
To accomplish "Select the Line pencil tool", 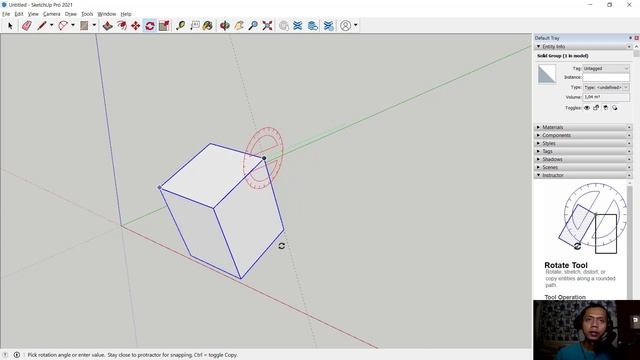I will [42, 26].
